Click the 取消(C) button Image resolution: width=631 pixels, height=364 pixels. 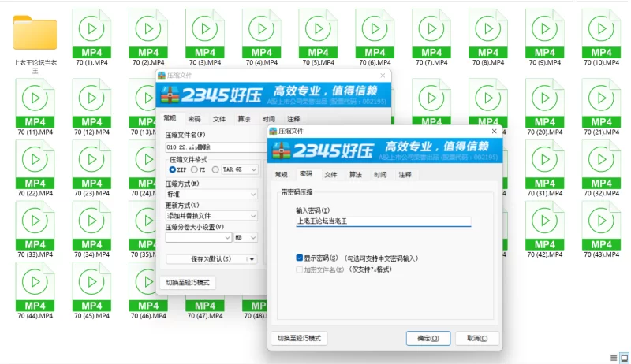pyautogui.click(x=477, y=338)
